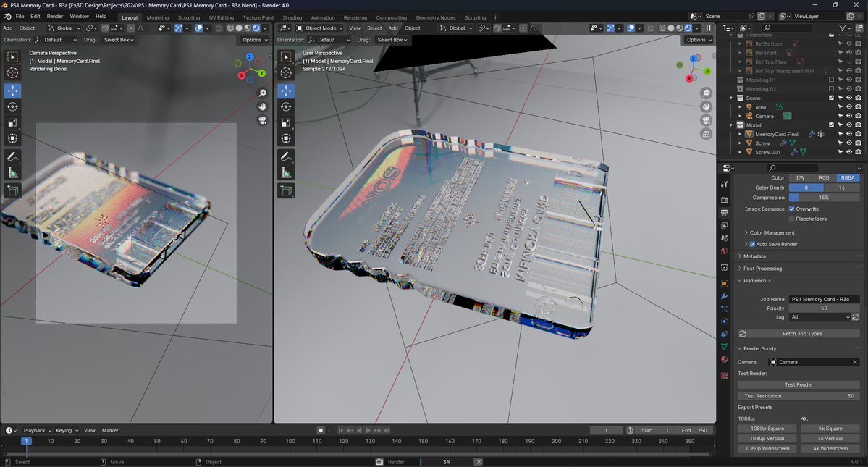Viewport: 868px width, 467px height.
Task: Switch to Geometry Nodes workspace tab
Action: point(436,17)
